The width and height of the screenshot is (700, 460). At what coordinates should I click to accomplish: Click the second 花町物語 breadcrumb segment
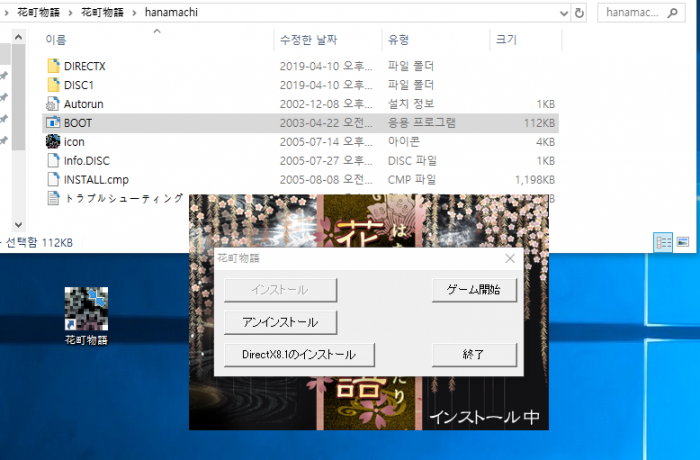(x=102, y=13)
